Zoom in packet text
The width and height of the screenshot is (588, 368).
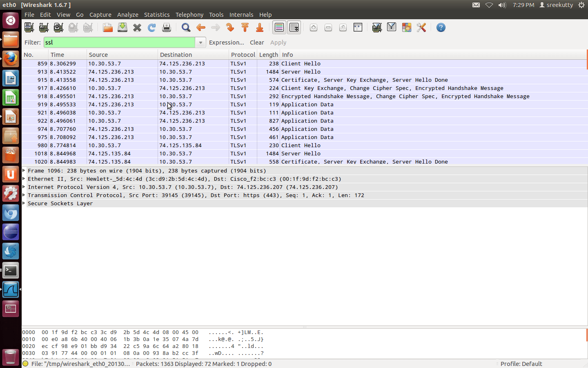coord(314,27)
